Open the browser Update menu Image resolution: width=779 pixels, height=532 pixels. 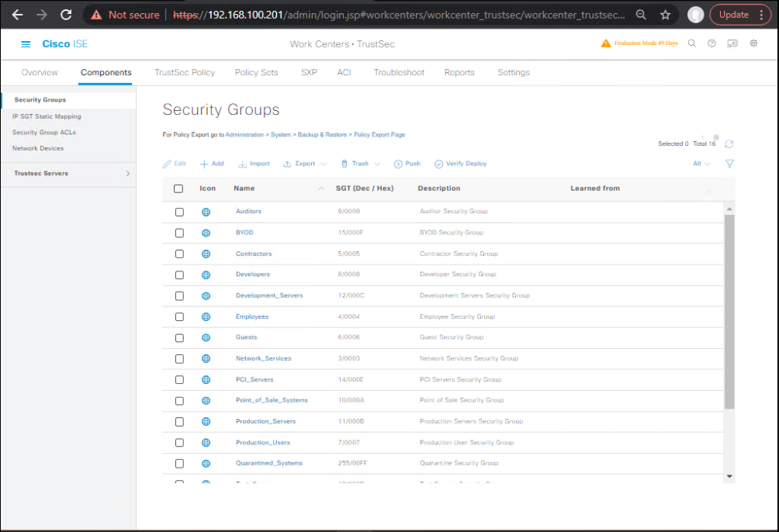click(740, 15)
